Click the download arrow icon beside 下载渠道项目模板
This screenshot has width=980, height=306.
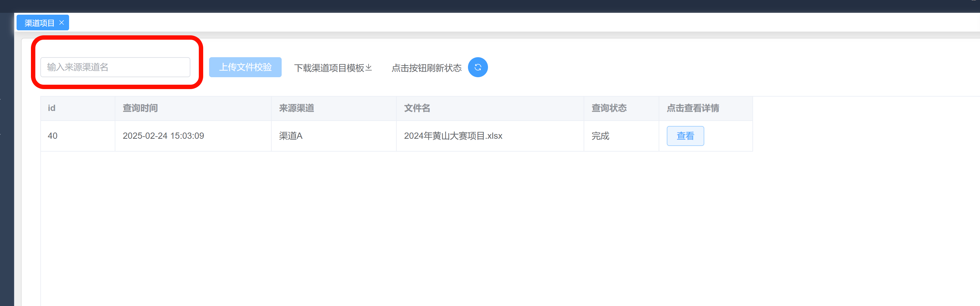[x=368, y=68]
